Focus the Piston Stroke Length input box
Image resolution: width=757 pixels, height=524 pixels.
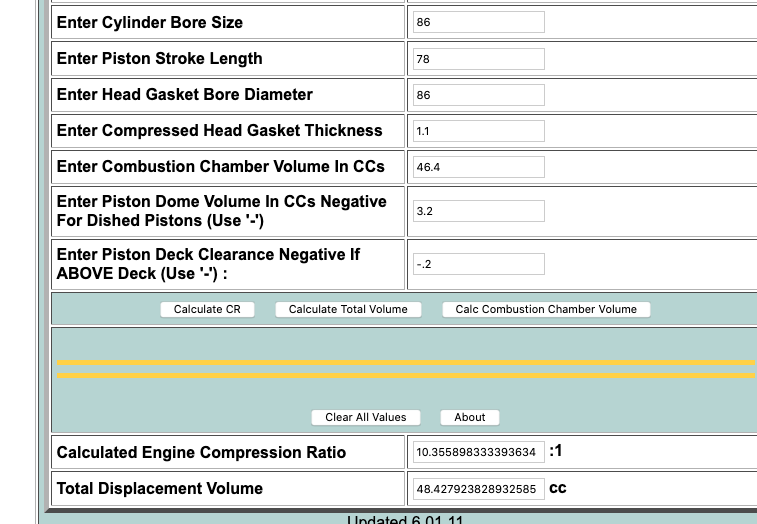coord(478,59)
